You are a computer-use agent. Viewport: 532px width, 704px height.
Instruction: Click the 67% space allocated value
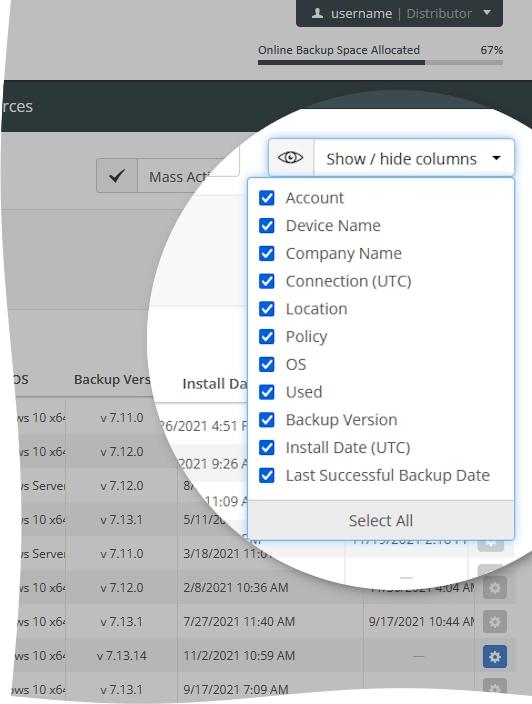[x=492, y=50]
